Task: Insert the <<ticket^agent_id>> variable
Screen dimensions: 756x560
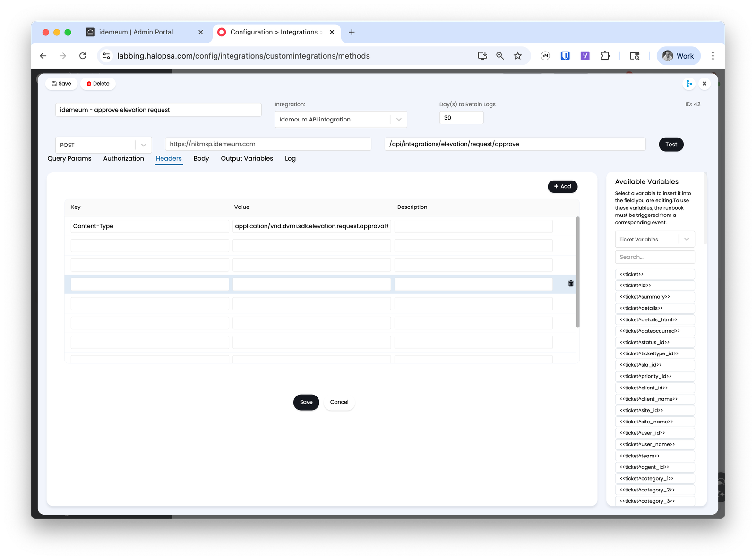Action: tap(655, 467)
